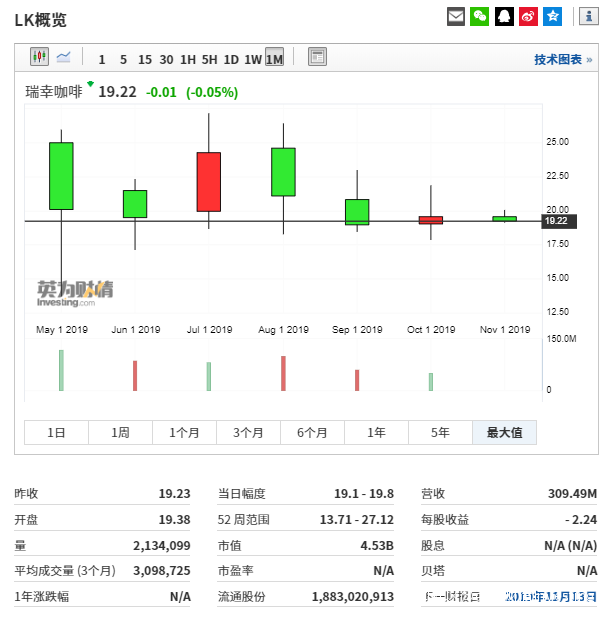Image resolution: width=607 pixels, height=618 pixels.
Task: Share to Qzone blue star icon
Action: [x=553, y=17]
